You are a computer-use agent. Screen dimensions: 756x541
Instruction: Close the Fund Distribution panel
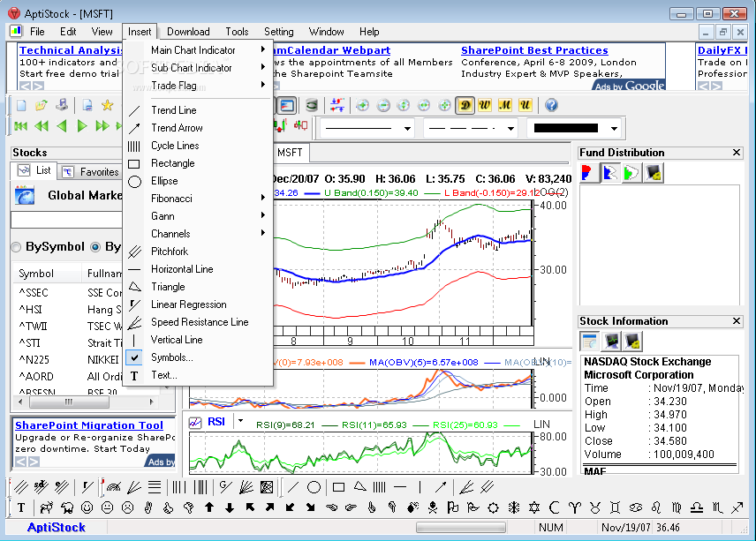737,153
